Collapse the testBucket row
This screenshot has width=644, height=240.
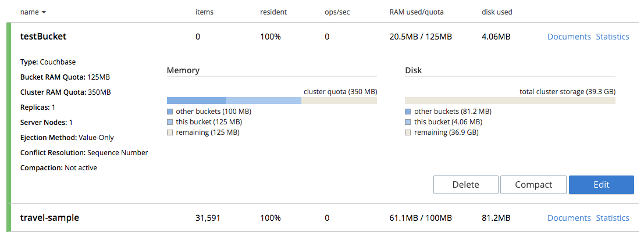(x=44, y=37)
